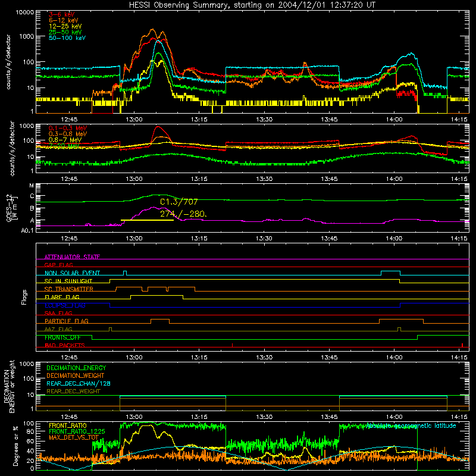Click the 12:45 time label under decimation panel
The image size is (476, 476).
pyautogui.click(x=69, y=417)
